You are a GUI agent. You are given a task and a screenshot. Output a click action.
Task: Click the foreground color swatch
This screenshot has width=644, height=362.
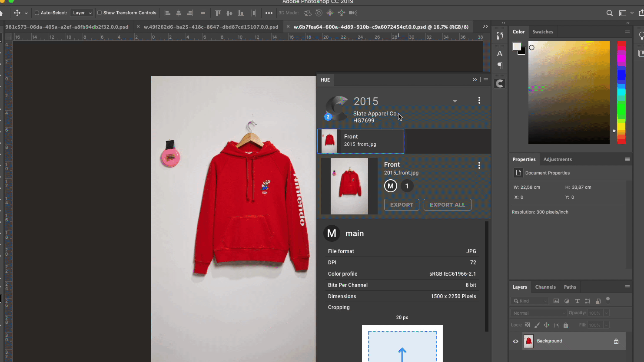click(x=517, y=46)
